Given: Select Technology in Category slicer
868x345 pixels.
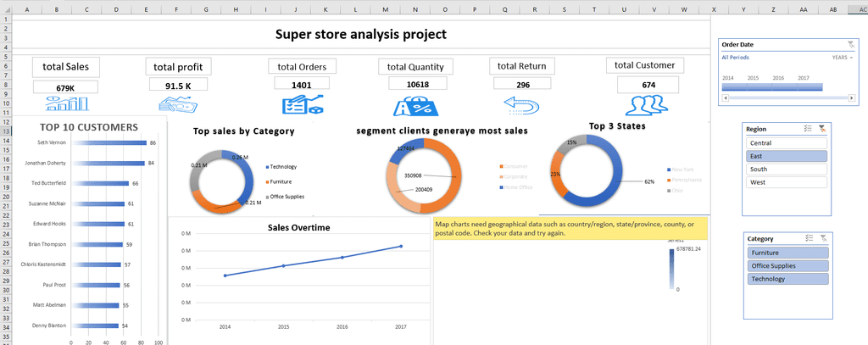Looking at the screenshot, I should pyautogui.click(x=788, y=279).
